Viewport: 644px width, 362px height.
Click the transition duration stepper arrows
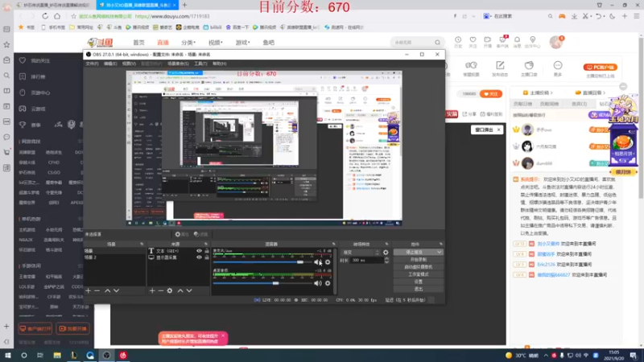point(386,260)
